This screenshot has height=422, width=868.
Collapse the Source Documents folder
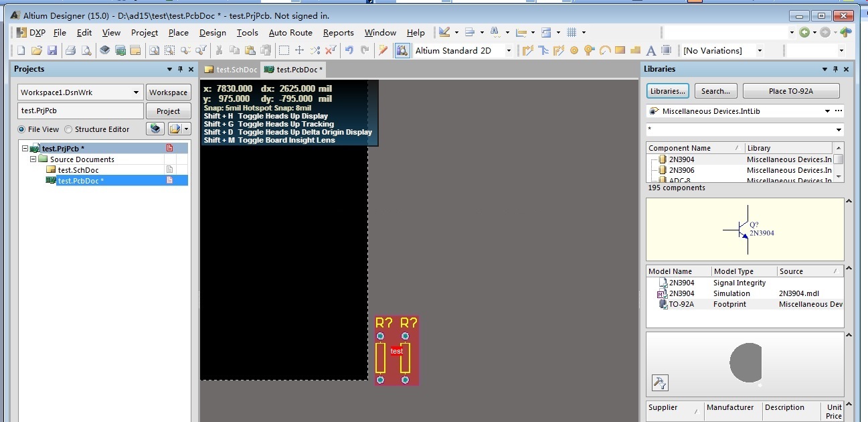tap(33, 159)
